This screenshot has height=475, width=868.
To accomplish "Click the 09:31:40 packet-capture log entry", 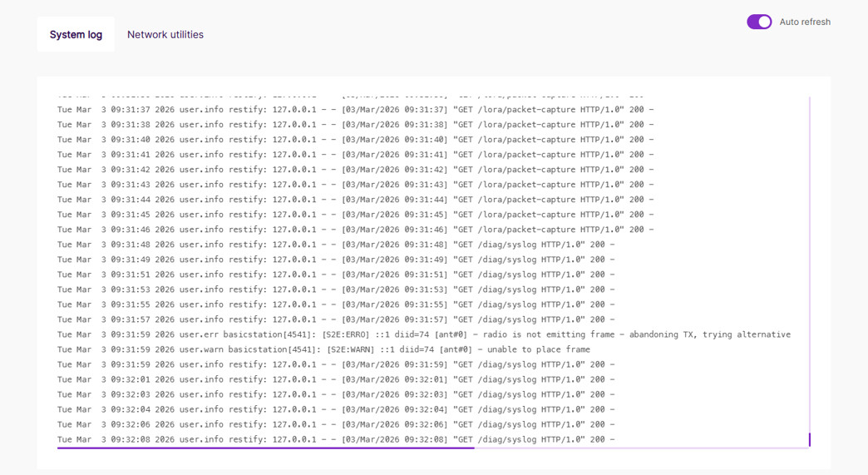I will [x=355, y=140].
